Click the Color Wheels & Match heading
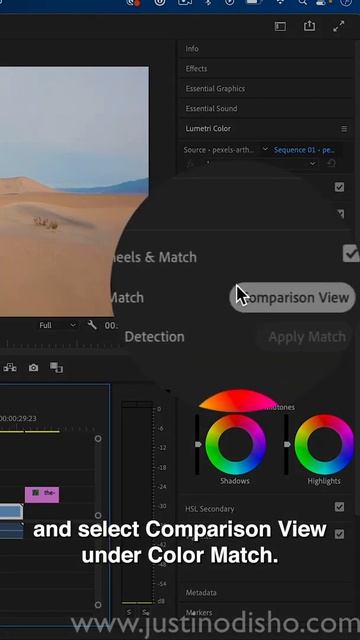This screenshot has height=640, width=360. 154,257
